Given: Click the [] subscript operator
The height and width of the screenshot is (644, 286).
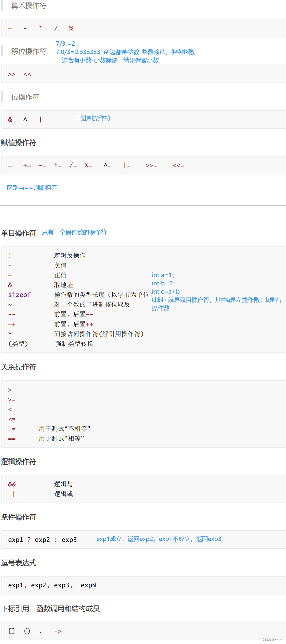Looking at the screenshot, I should click(11, 631).
